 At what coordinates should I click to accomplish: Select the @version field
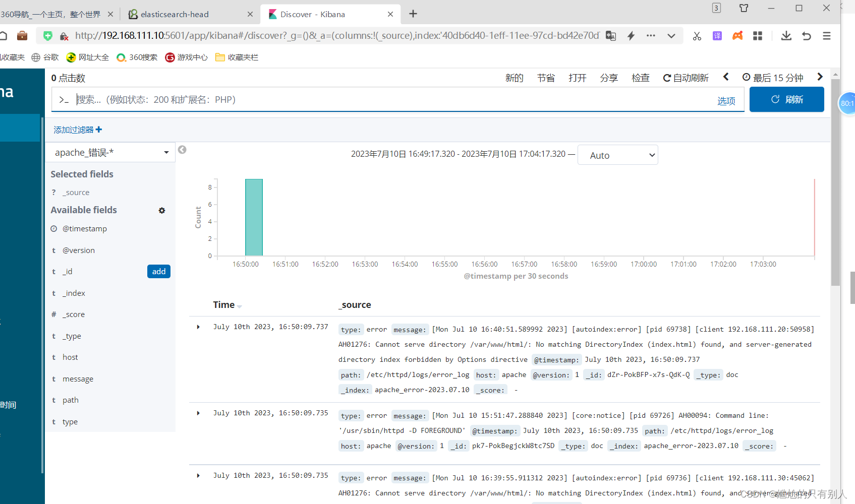click(78, 250)
